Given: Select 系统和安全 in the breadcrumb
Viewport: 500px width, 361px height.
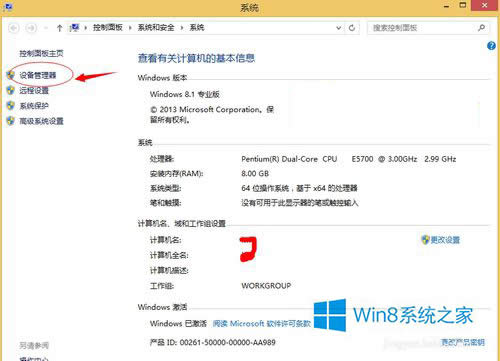Looking at the screenshot, I should pyautogui.click(x=156, y=28).
